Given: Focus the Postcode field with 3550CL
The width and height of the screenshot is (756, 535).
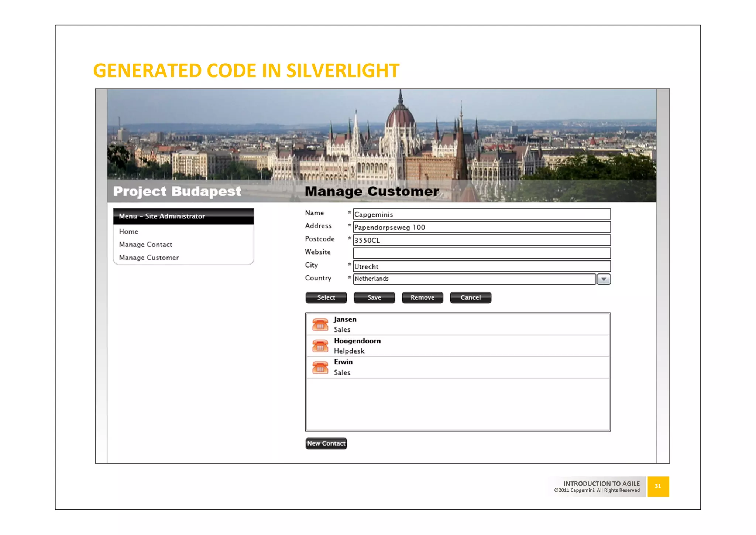Looking at the screenshot, I should 482,240.
